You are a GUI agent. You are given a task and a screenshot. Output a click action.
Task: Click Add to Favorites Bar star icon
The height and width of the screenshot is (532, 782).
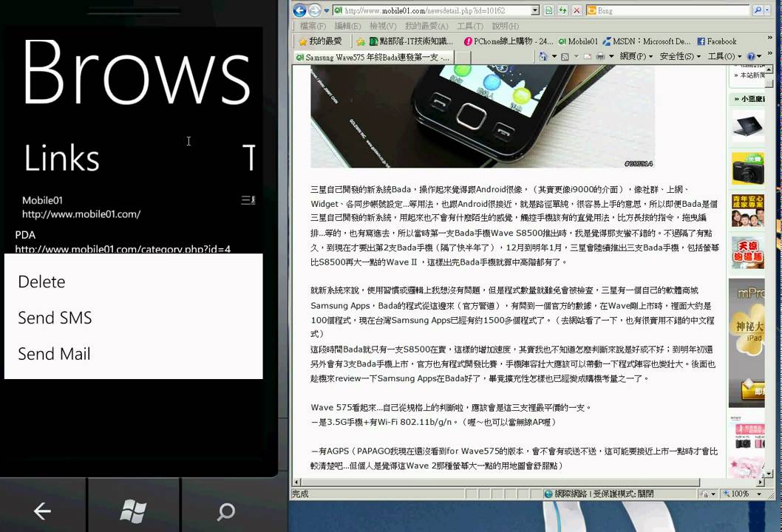point(361,41)
